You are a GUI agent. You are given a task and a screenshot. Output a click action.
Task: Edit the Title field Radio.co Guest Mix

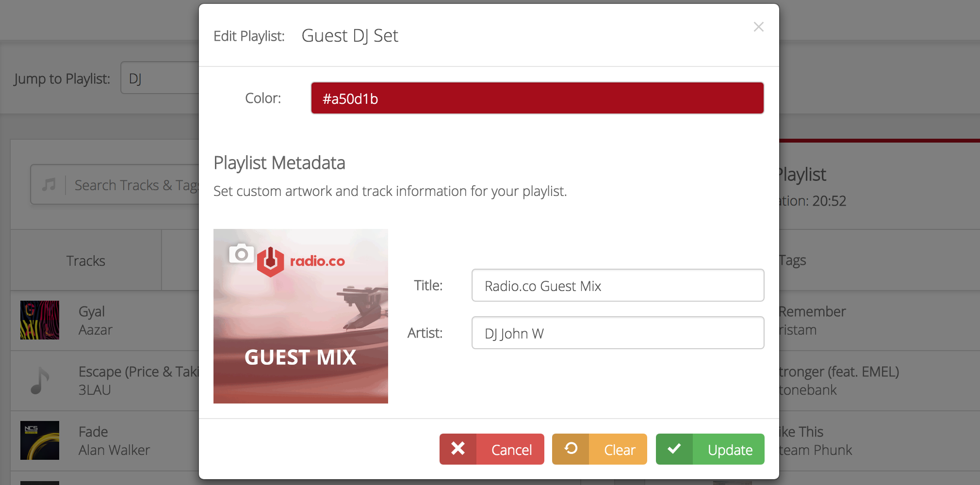pos(618,286)
